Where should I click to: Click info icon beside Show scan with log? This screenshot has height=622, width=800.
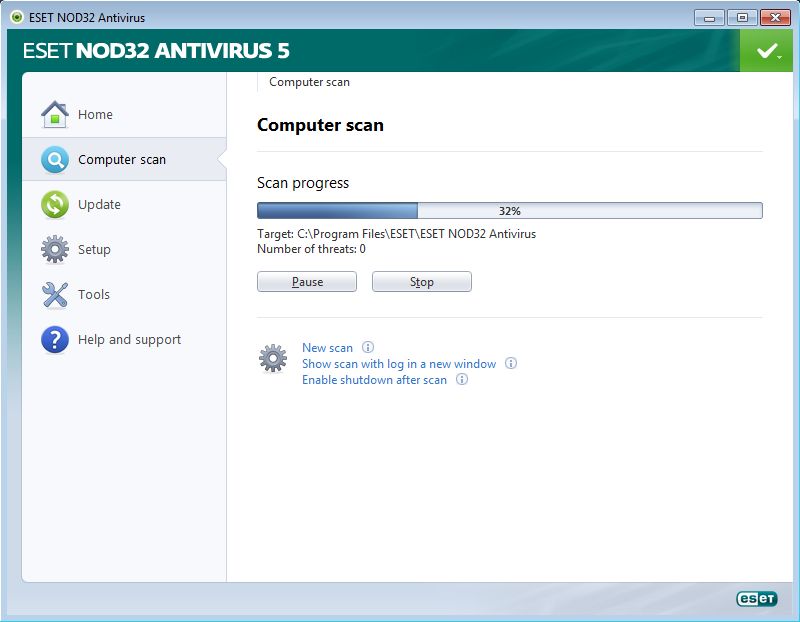point(511,363)
